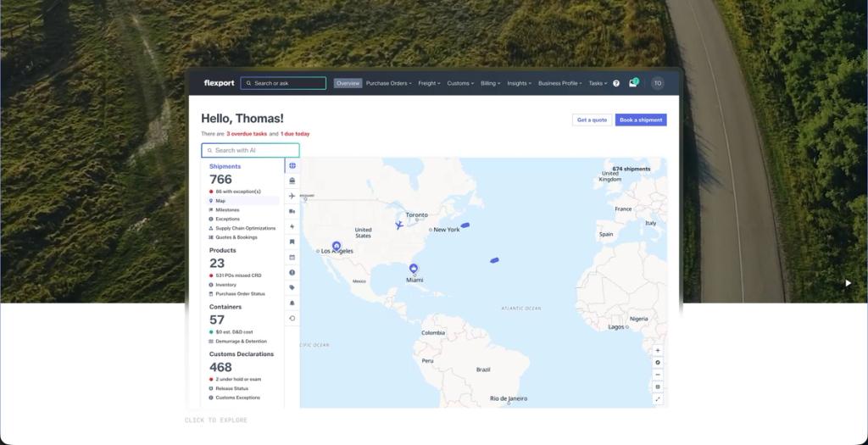Zoom in on the map with plus

pyautogui.click(x=658, y=350)
